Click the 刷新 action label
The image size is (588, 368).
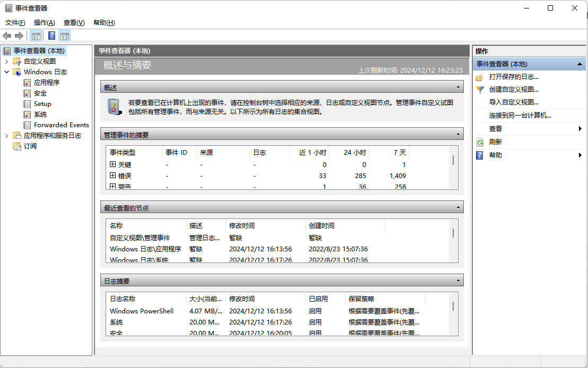pyautogui.click(x=495, y=142)
